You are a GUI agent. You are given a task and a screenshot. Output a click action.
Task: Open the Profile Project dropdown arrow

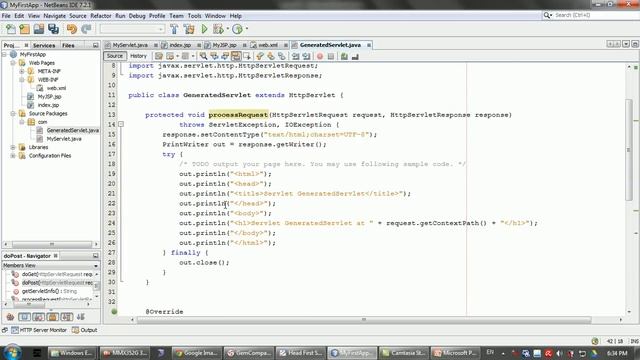[247, 29]
